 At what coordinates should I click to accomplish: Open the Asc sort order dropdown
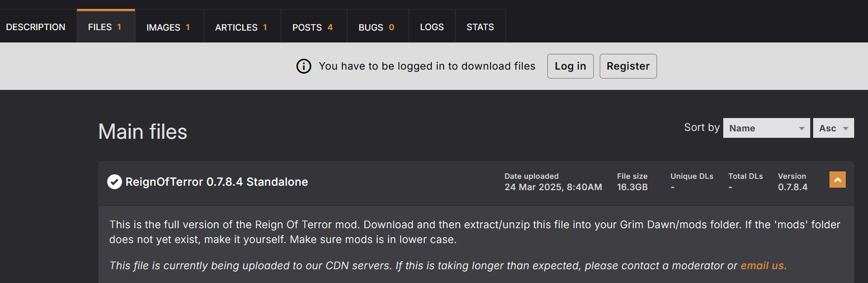tap(833, 128)
